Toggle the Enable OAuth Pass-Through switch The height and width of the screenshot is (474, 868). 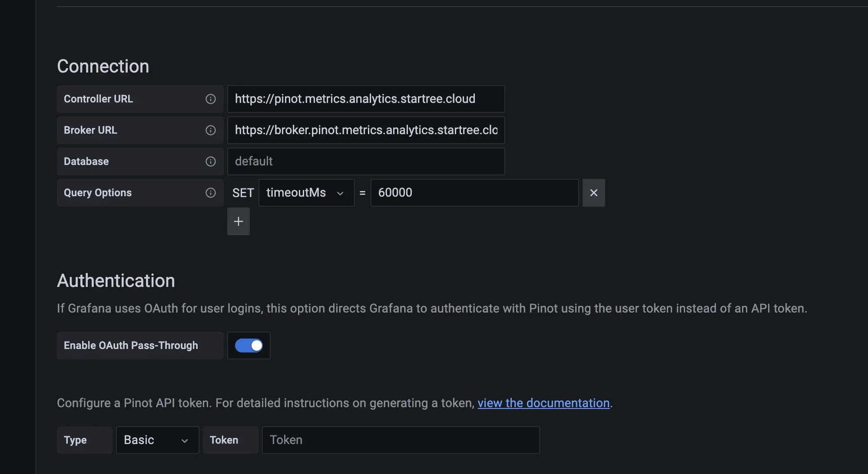click(x=248, y=346)
